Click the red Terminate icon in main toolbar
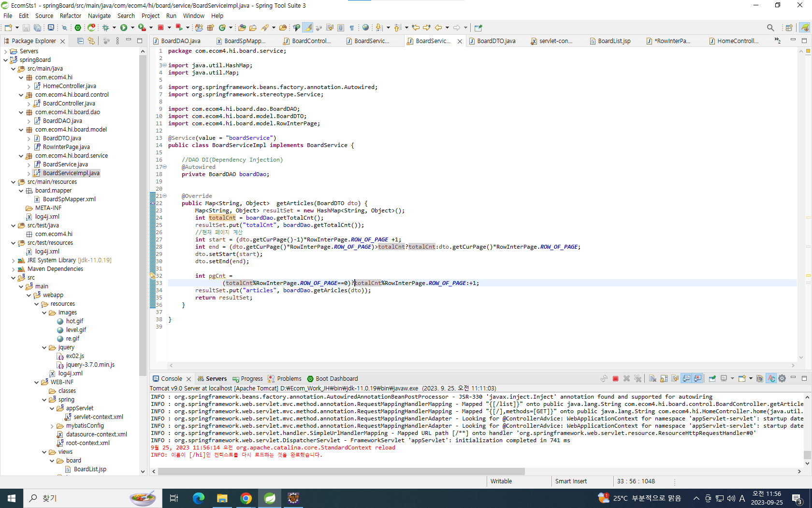This screenshot has height=508, width=812. tap(160, 28)
